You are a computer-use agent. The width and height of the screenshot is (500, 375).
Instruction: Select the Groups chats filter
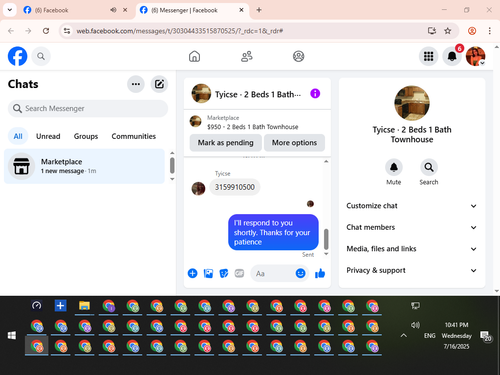click(x=86, y=136)
